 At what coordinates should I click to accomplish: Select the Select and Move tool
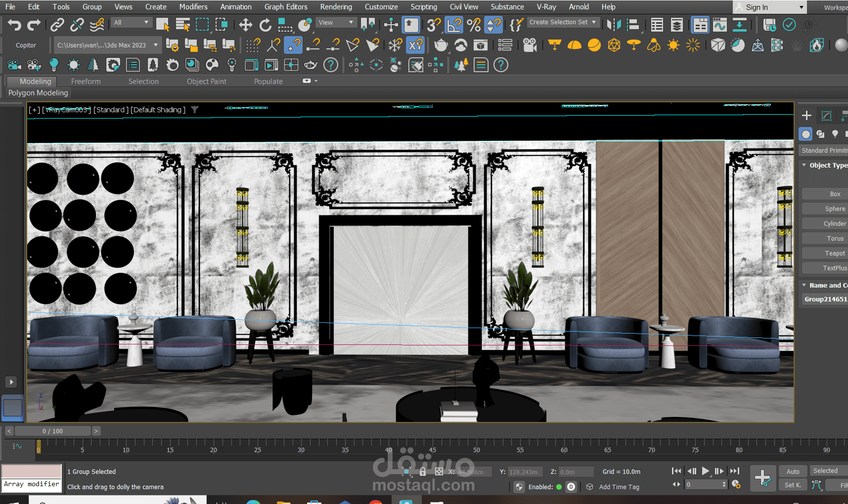(x=245, y=25)
